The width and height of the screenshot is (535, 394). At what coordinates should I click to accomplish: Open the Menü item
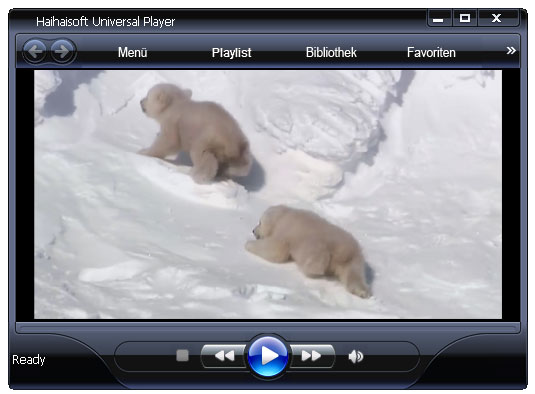point(132,53)
